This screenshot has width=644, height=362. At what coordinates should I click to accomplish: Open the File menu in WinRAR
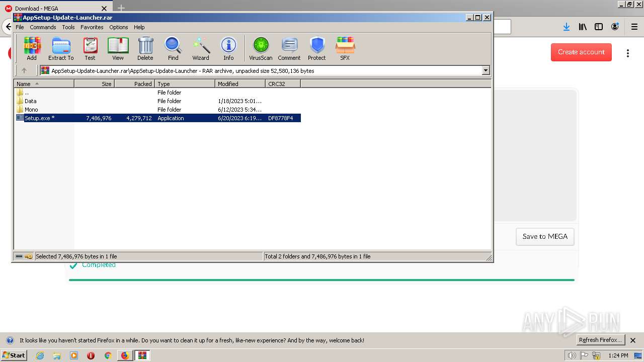[x=20, y=27]
